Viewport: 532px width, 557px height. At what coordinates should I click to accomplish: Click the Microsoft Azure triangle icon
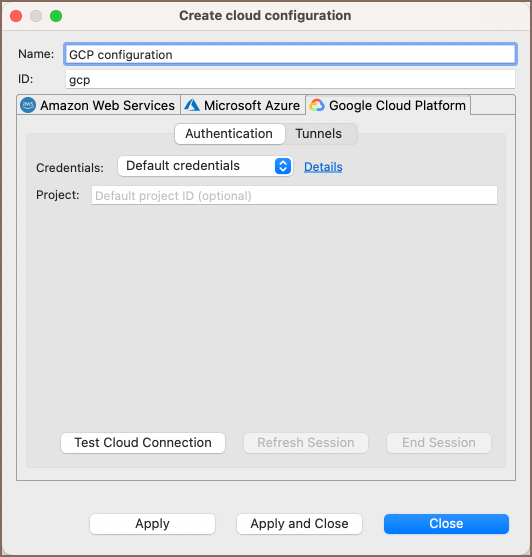pyautogui.click(x=192, y=105)
